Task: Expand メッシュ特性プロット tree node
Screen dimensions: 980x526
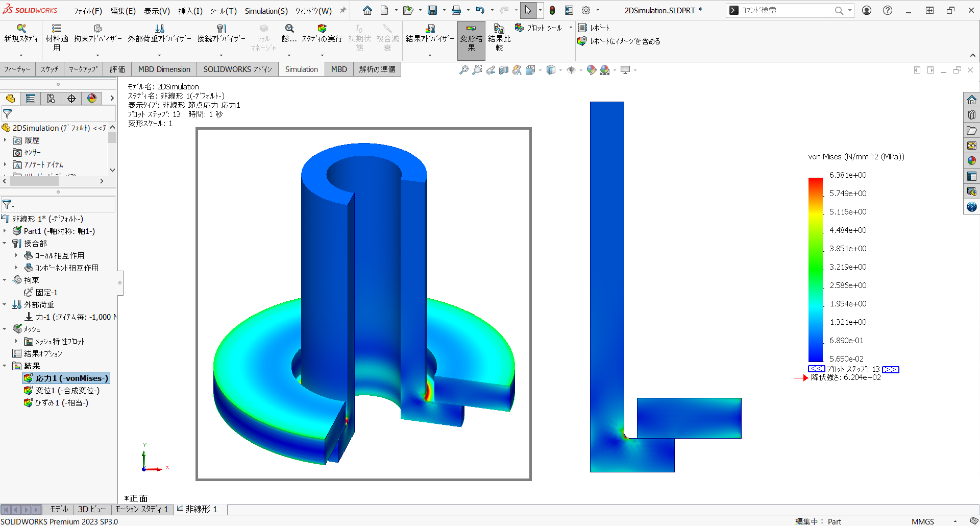Action: tap(16, 341)
